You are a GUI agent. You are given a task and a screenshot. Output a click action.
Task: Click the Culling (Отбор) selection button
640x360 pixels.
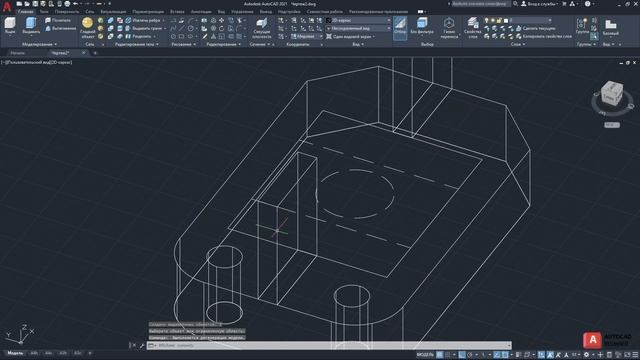pos(400,27)
